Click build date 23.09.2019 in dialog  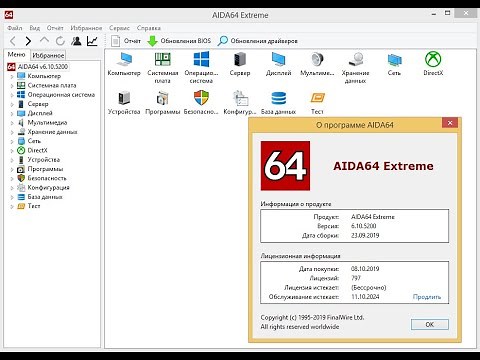pos(365,235)
